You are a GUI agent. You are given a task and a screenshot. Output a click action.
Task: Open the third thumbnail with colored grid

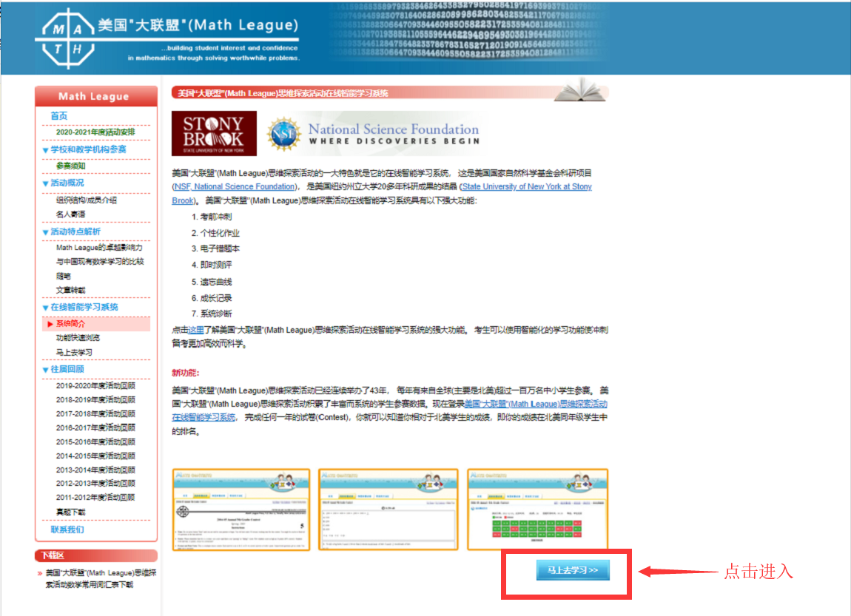[x=537, y=510]
